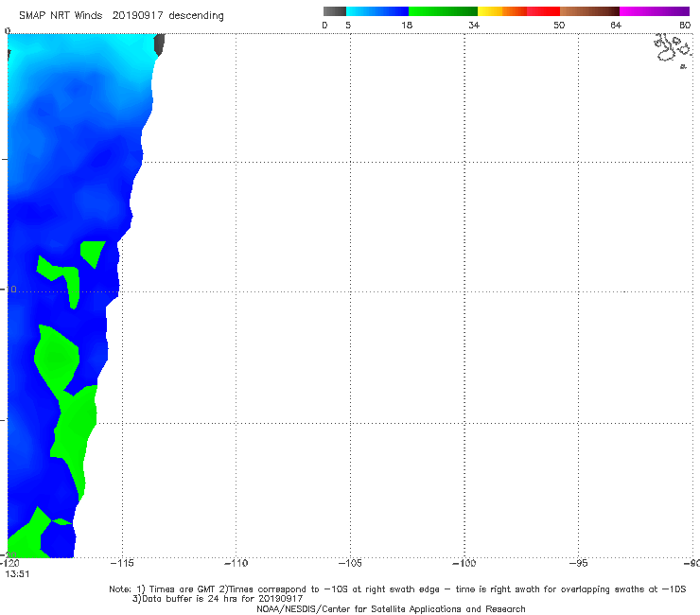Click the color bar label '64'
The height and width of the screenshot is (615, 700).
616,26
